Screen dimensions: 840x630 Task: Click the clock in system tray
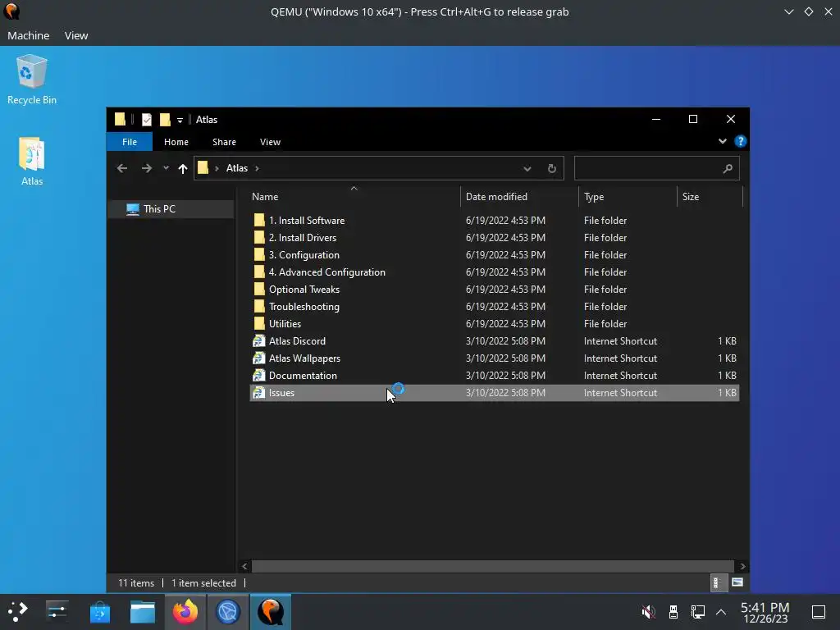coord(765,612)
